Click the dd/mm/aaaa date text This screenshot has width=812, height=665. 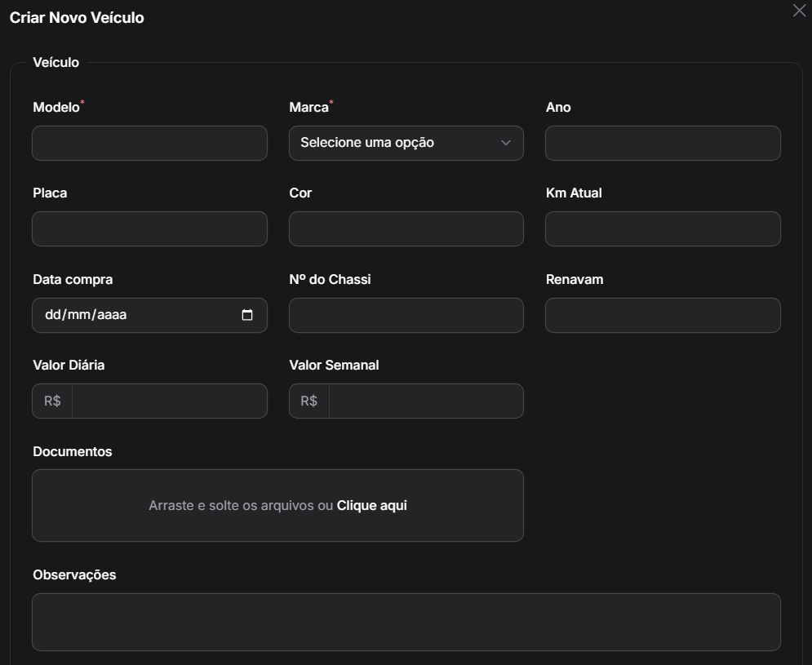point(86,315)
